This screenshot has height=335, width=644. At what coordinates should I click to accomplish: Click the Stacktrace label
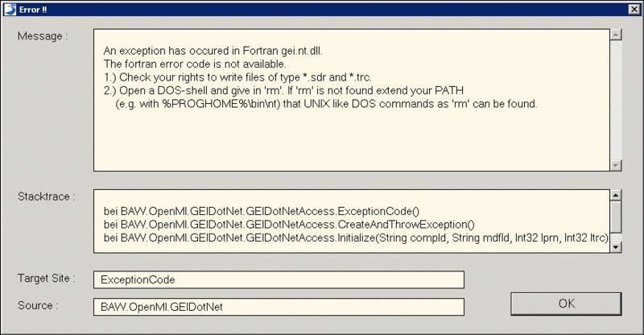click(x=46, y=196)
